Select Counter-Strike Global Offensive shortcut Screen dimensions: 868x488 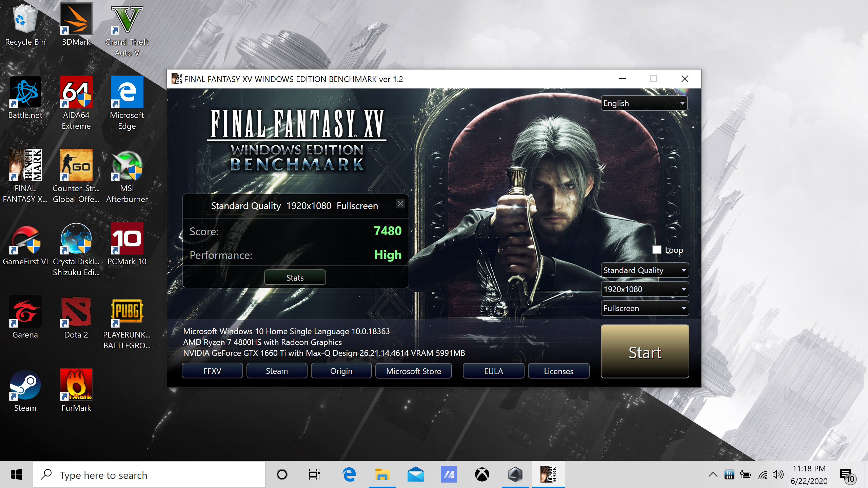click(76, 176)
